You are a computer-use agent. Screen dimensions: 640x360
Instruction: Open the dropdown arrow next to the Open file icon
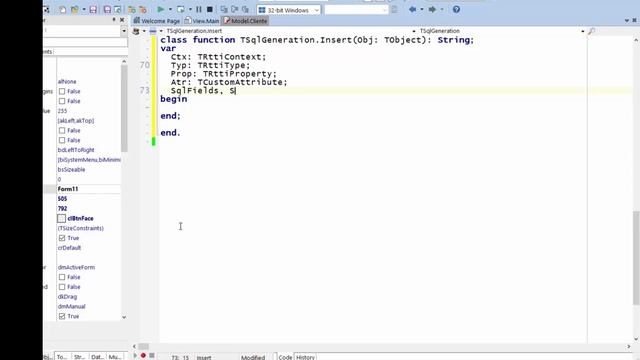[84, 9]
